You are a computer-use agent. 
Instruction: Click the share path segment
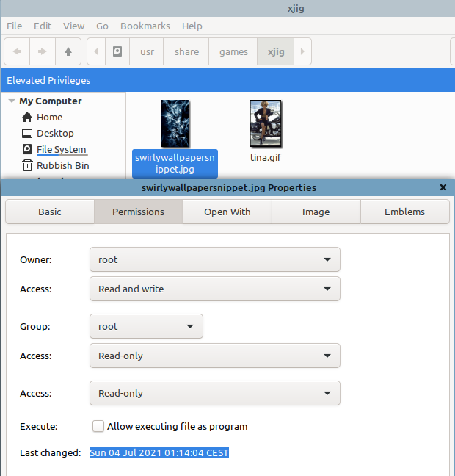186,52
